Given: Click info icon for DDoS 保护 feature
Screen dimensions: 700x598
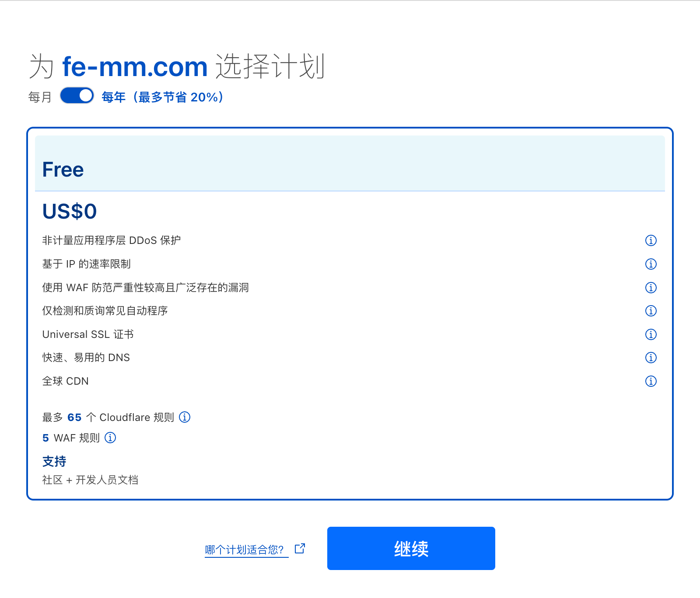Looking at the screenshot, I should point(651,240).
